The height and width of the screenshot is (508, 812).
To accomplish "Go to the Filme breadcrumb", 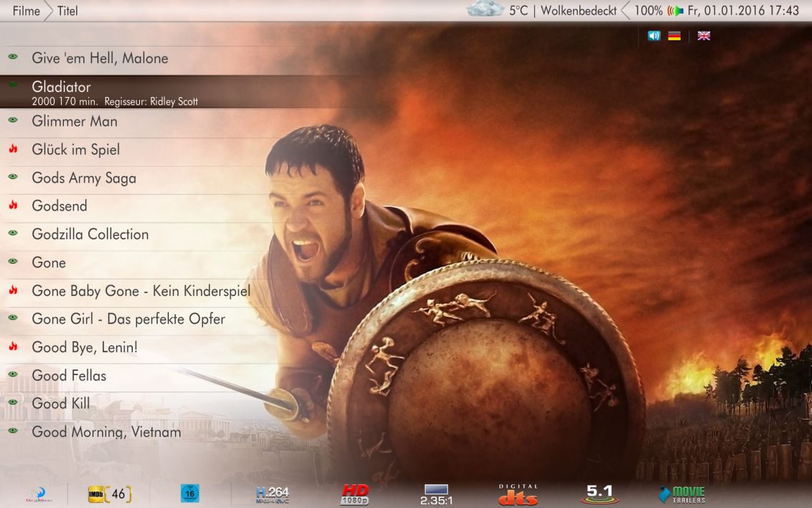I will (26, 10).
